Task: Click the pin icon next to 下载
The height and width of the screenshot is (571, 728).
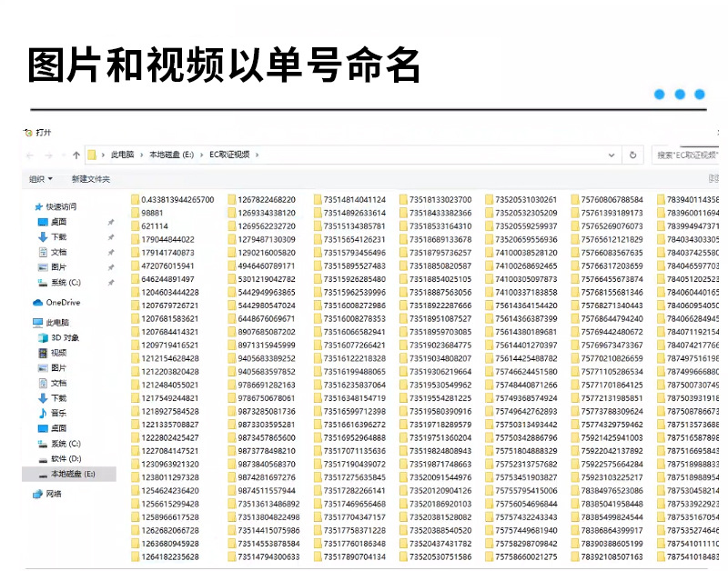Action: (x=111, y=237)
